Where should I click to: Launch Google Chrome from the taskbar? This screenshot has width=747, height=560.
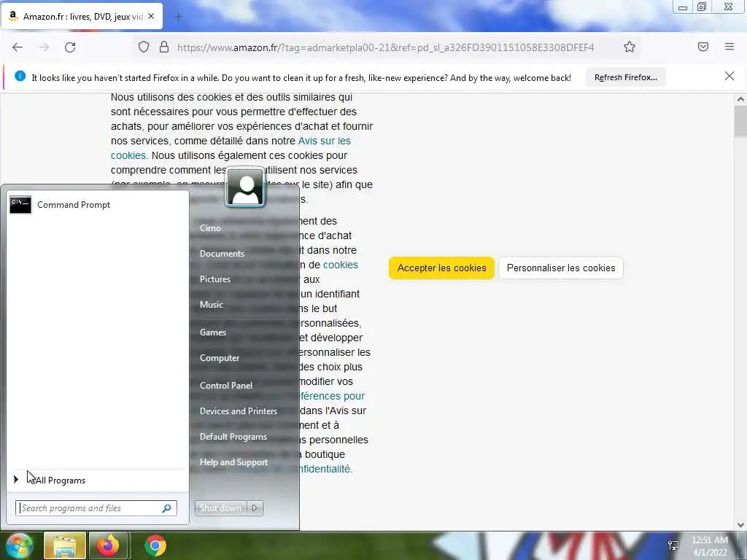click(155, 545)
